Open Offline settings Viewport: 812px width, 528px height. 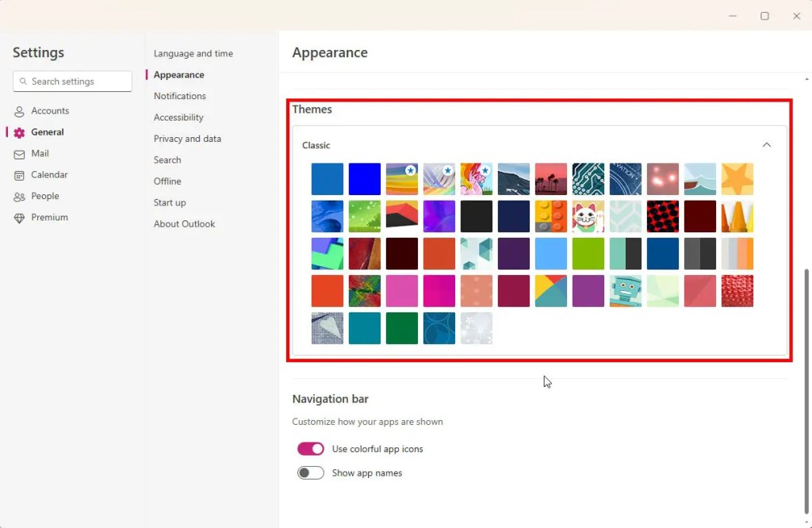coord(167,182)
